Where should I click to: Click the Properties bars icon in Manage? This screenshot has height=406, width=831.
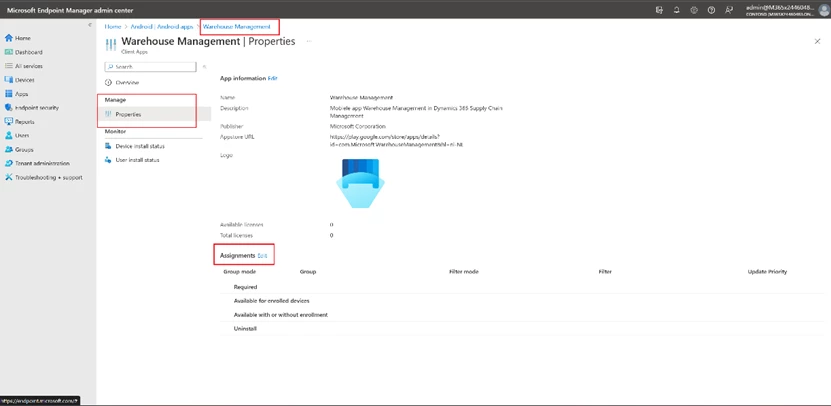(x=109, y=114)
